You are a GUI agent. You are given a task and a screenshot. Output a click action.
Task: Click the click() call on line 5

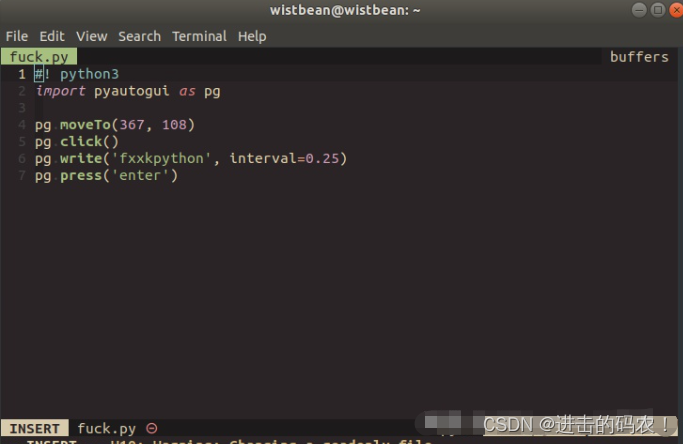click(89, 142)
